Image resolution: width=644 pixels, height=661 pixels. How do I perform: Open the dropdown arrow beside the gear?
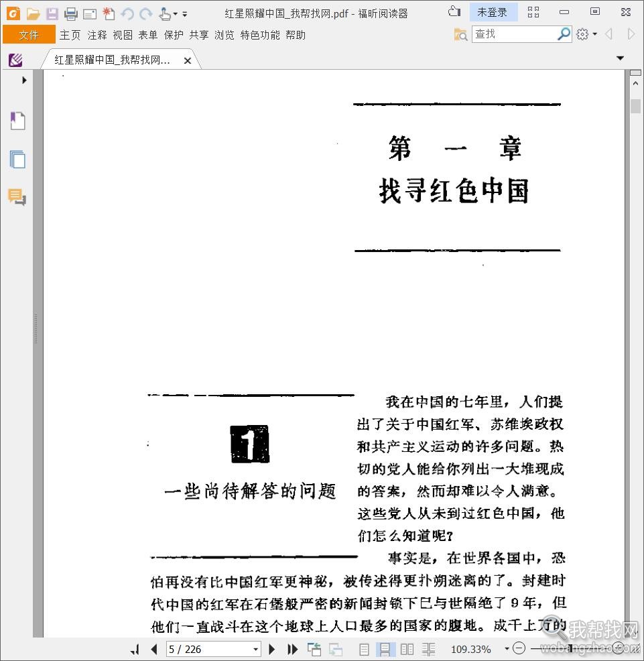click(594, 34)
